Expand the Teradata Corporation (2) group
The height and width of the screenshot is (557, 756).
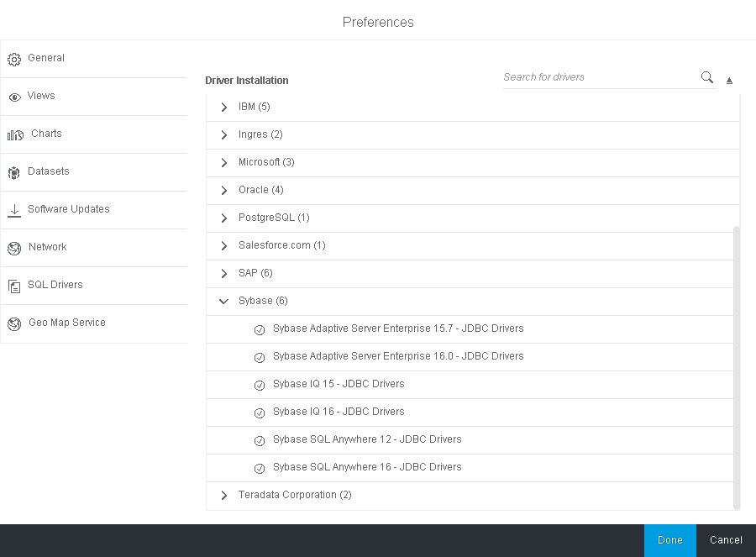tap(223, 496)
